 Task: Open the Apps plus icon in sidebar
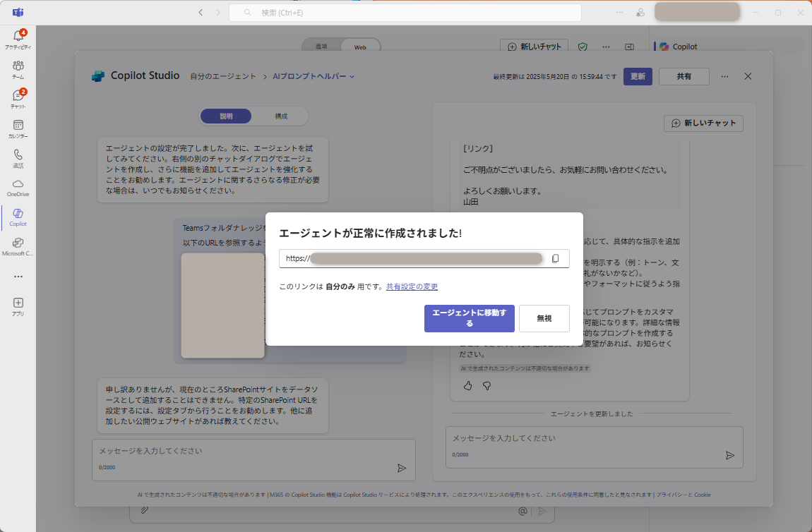click(x=18, y=306)
